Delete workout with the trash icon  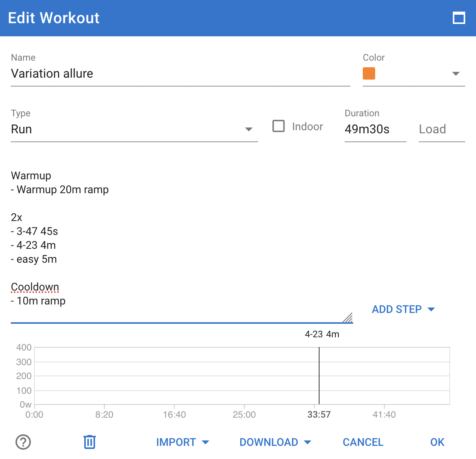click(90, 442)
